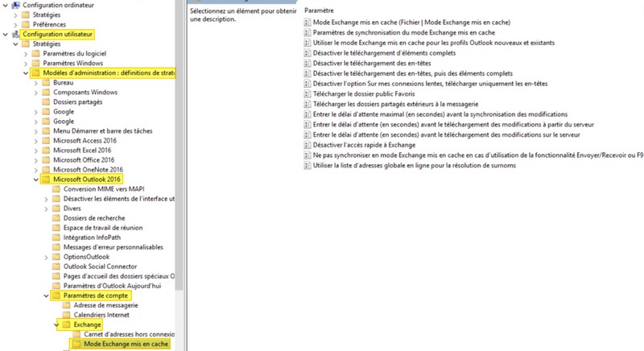The image size is (644, 351).
Task: Select Messages d'erreur personnalisables folder
Action: pyautogui.click(x=114, y=247)
